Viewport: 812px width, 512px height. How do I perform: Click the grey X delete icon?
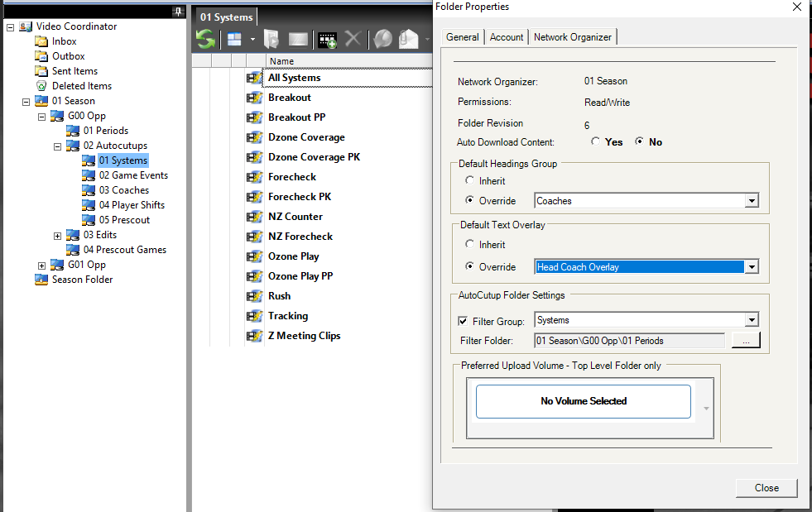[353, 39]
